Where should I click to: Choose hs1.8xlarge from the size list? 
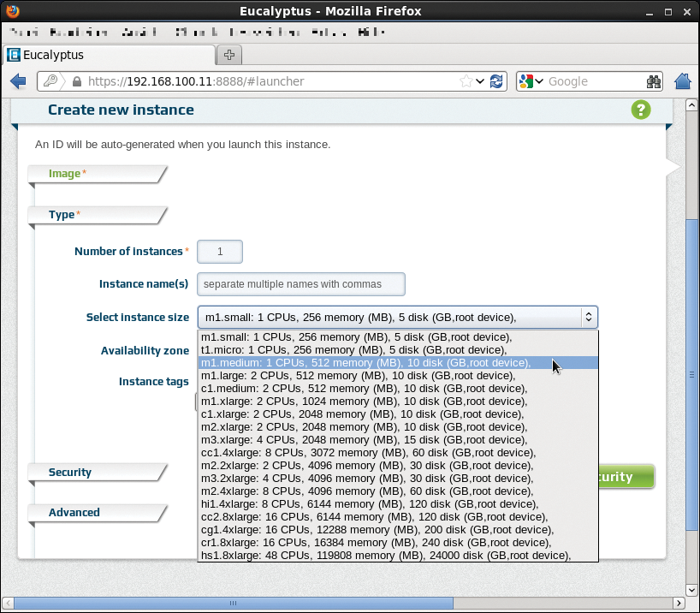click(385, 556)
